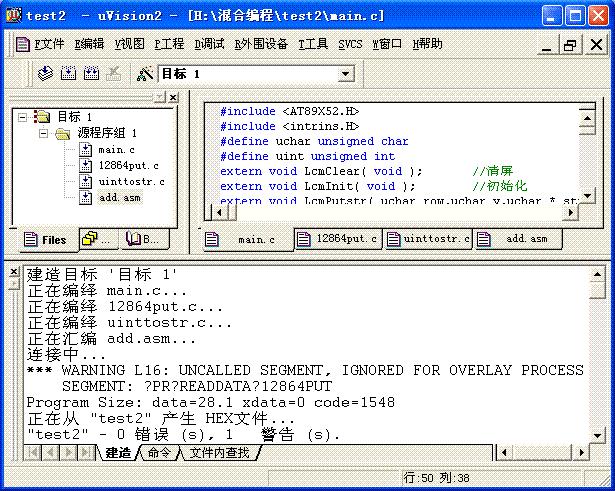The image size is (615, 491).
Task: Click the greyed Stop build icon
Action: pos(114,73)
